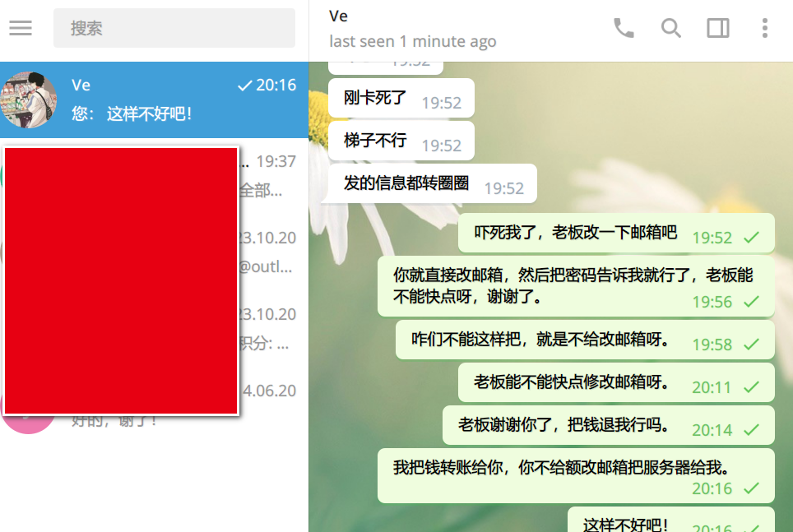Screen dimensions: 793x532
Task: Click the checkmark beside the 20:14 message
Action: click(x=752, y=430)
